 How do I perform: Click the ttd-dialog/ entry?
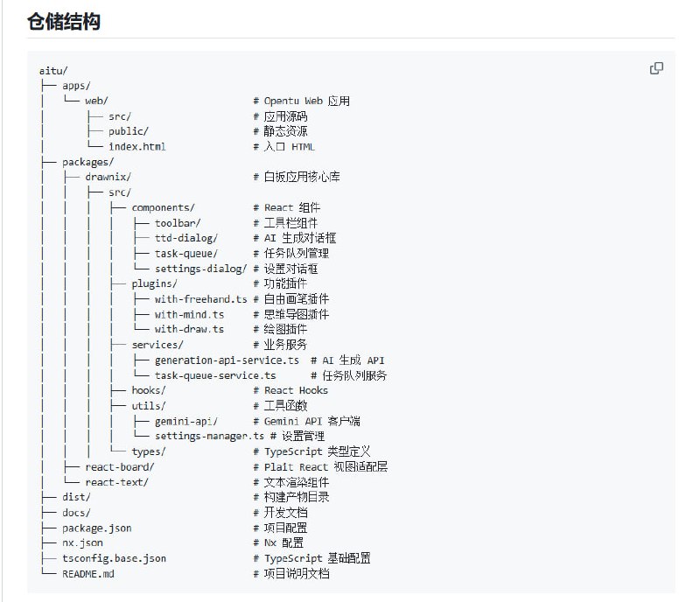185,238
